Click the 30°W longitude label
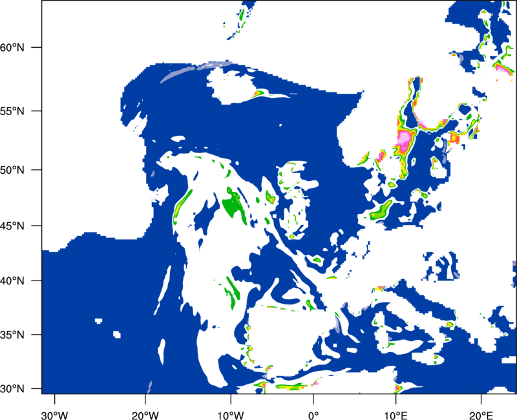The height and width of the screenshot is (420, 517). (x=55, y=415)
